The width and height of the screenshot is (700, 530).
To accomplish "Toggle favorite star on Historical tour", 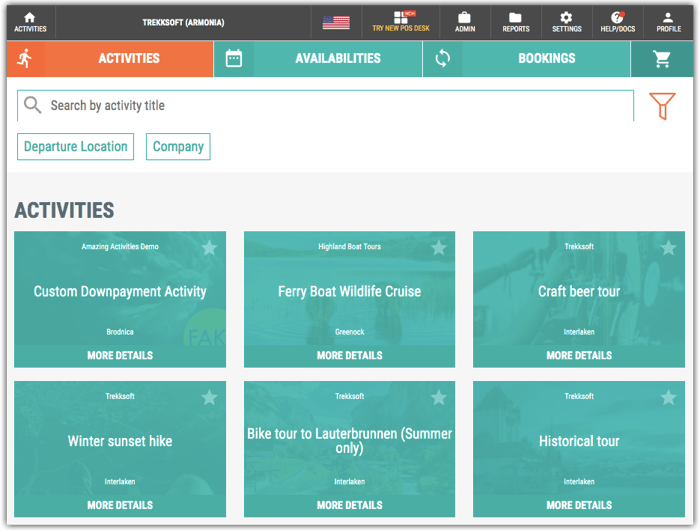I will pyautogui.click(x=667, y=398).
